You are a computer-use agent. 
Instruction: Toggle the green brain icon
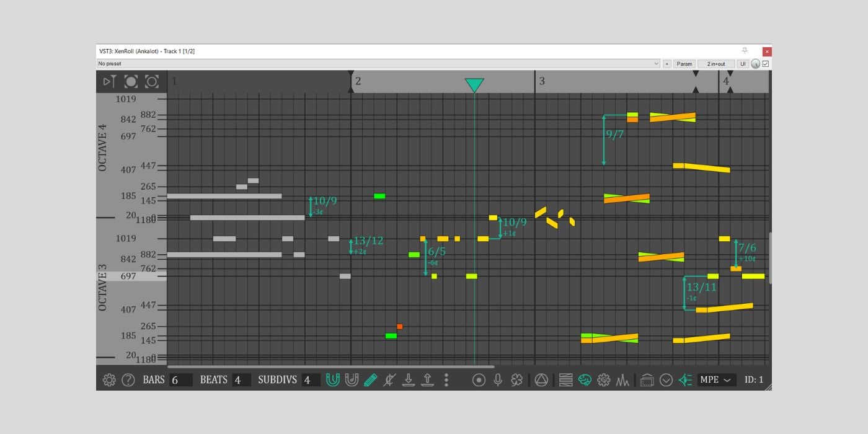click(x=585, y=380)
